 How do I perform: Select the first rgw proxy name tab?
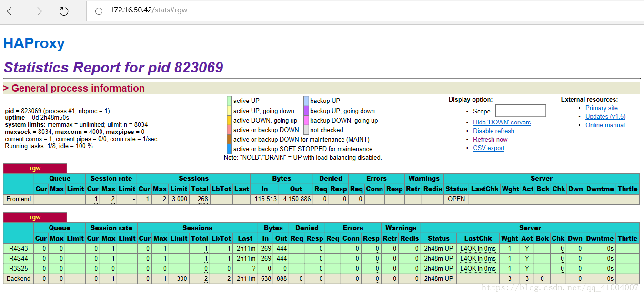click(x=35, y=168)
